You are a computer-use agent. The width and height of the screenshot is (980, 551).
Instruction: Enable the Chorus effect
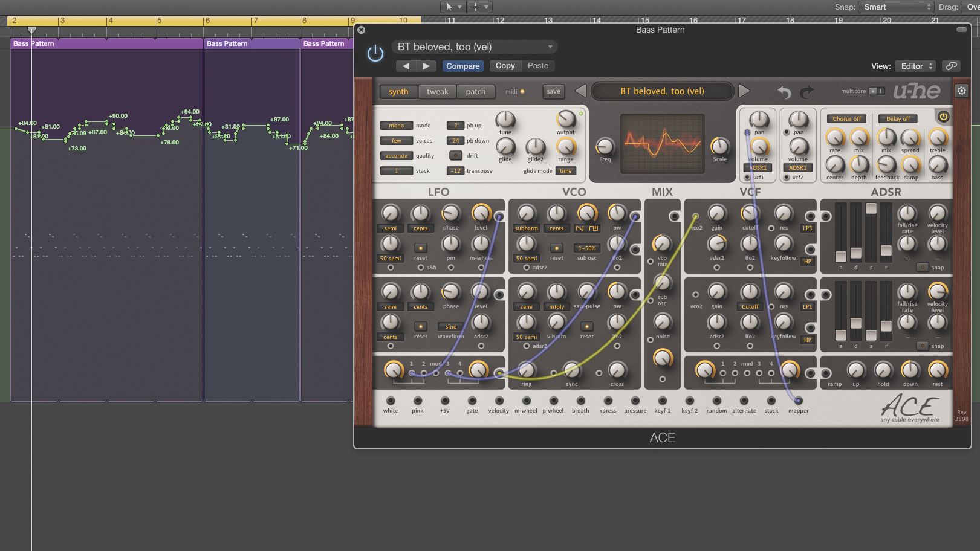click(846, 118)
